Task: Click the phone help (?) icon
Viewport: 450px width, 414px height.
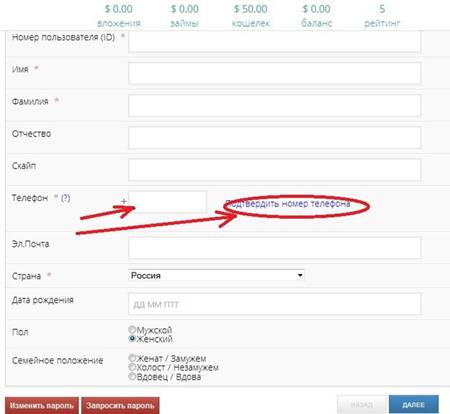Action: point(66,198)
